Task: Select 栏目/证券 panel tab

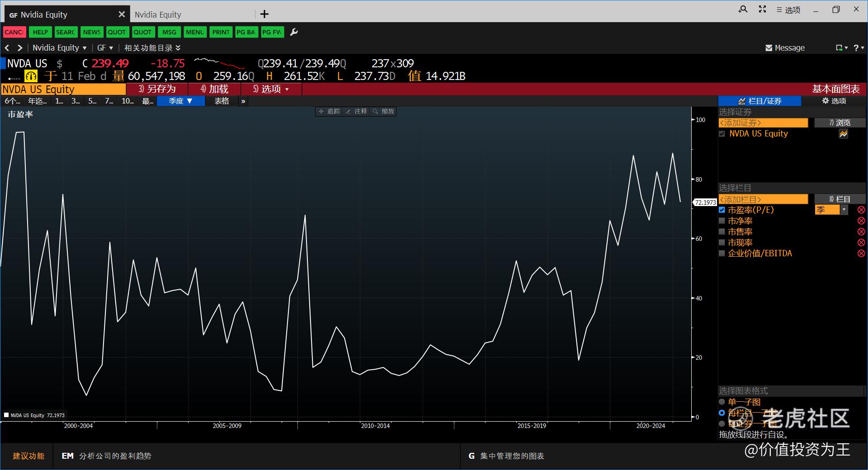Action: 759,101
